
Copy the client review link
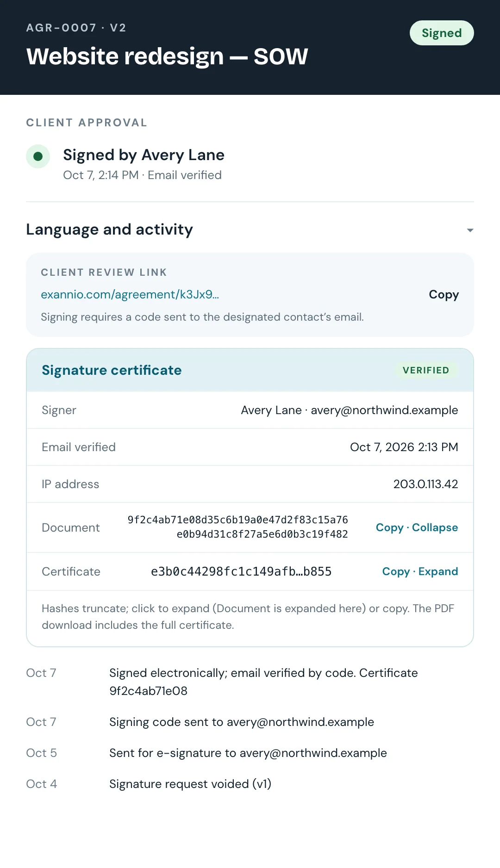(444, 295)
